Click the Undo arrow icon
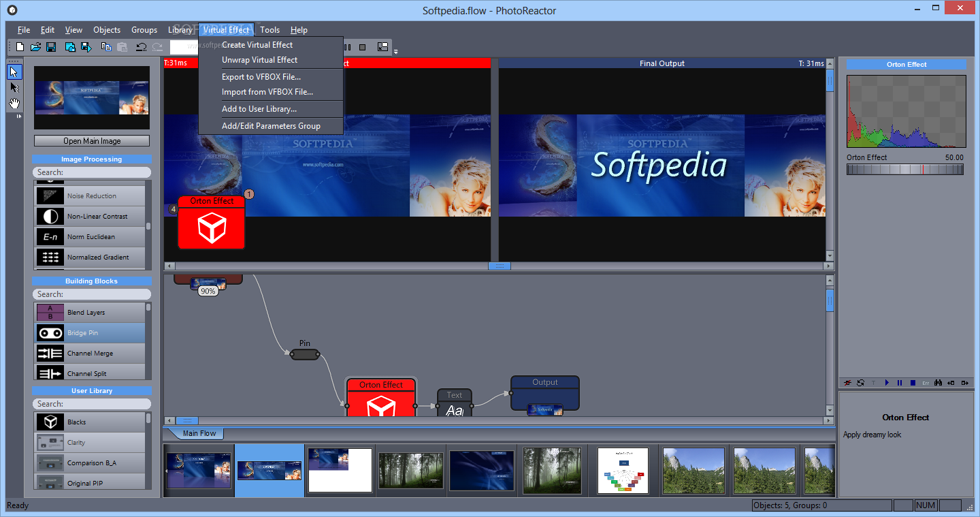This screenshot has width=980, height=517. coord(141,47)
